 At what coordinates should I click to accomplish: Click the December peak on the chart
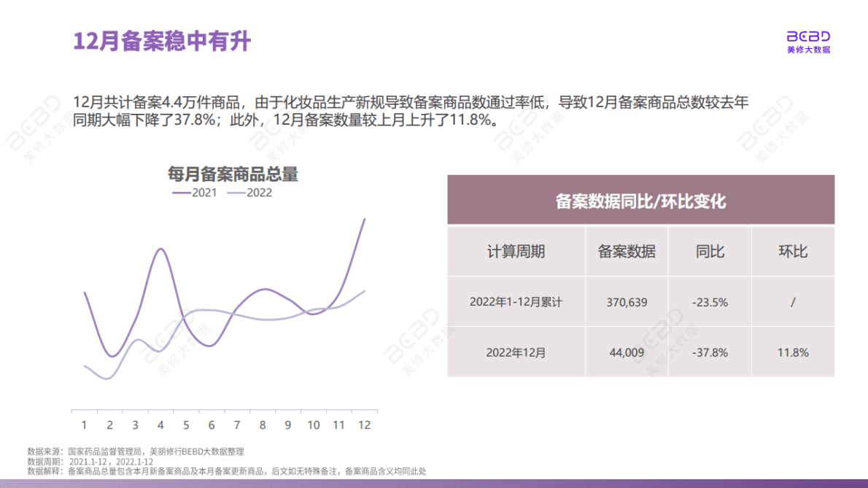[x=364, y=220]
